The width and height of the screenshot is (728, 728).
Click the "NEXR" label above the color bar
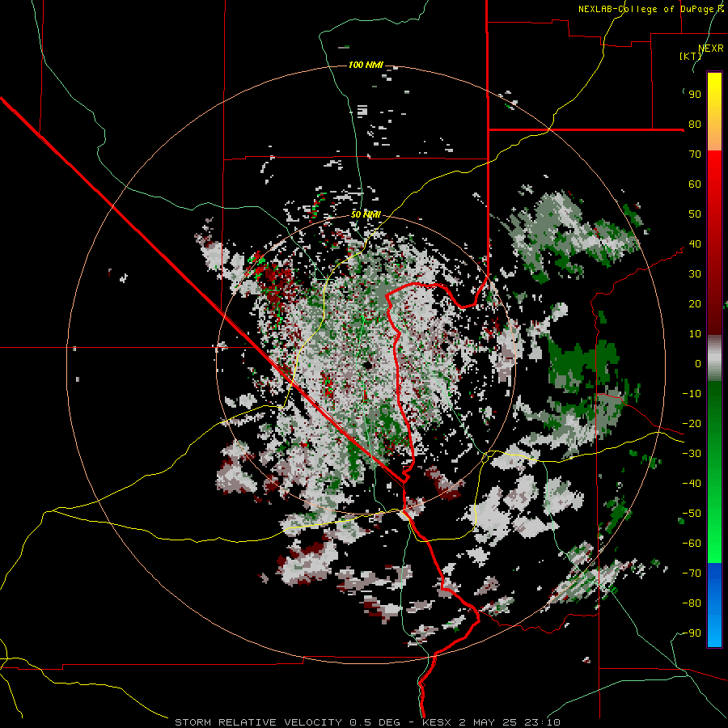(x=710, y=48)
